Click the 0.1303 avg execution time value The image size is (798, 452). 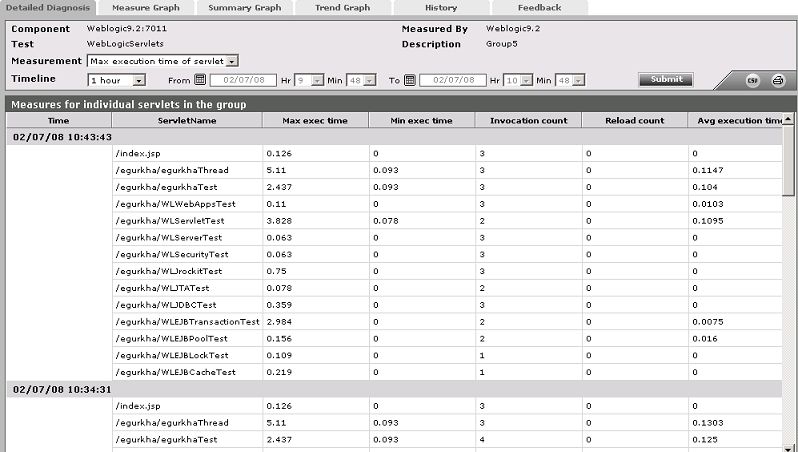coord(708,423)
